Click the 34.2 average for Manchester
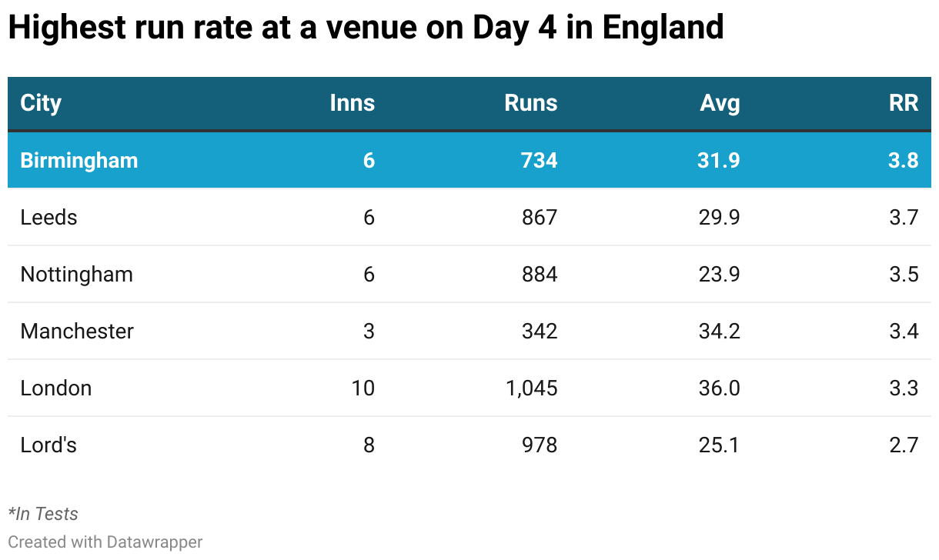The image size is (939, 560). point(720,331)
